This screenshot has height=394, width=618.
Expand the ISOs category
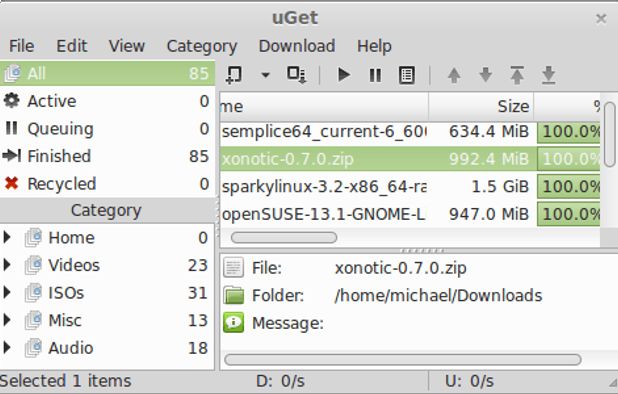(x=7, y=292)
